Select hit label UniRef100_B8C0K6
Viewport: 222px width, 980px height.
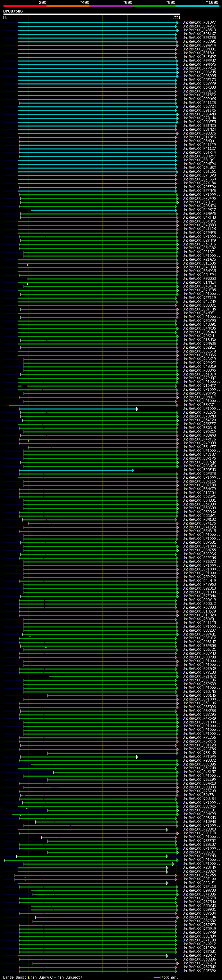(x=199, y=806)
